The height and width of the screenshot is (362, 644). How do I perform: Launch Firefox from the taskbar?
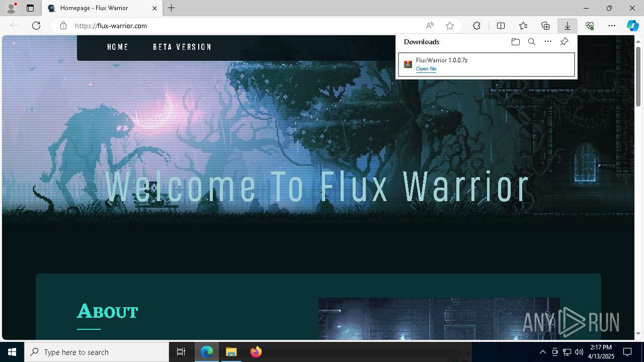[256, 352]
